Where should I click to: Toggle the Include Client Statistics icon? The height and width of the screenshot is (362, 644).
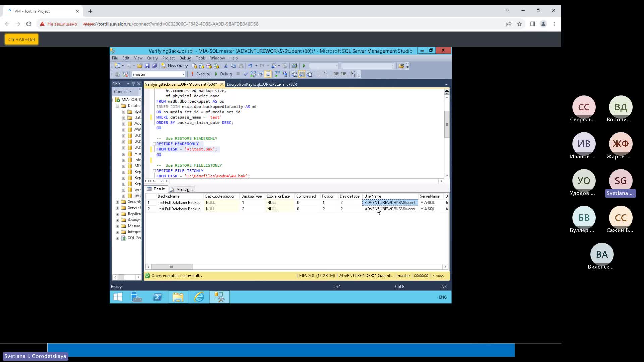284,74
